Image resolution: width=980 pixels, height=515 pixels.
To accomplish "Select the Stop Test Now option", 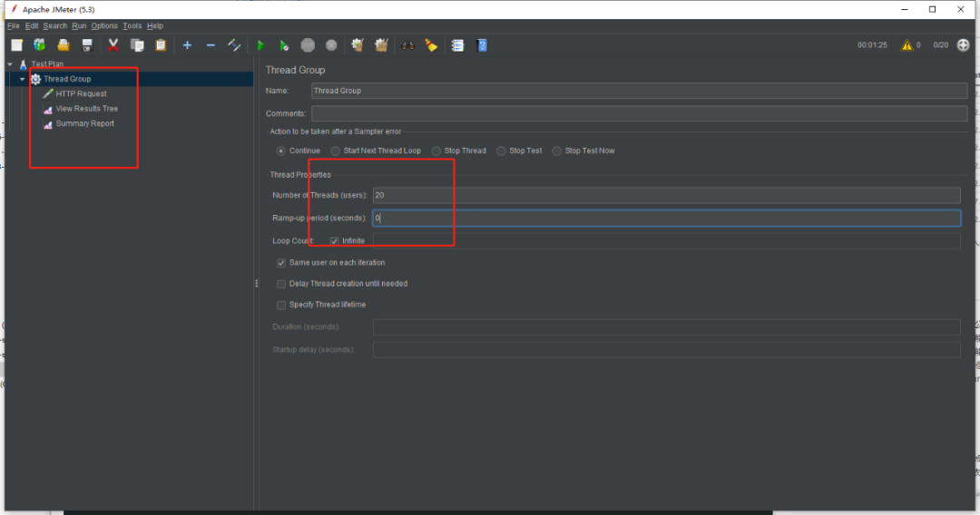I will pyautogui.click(x=557, y=151).
